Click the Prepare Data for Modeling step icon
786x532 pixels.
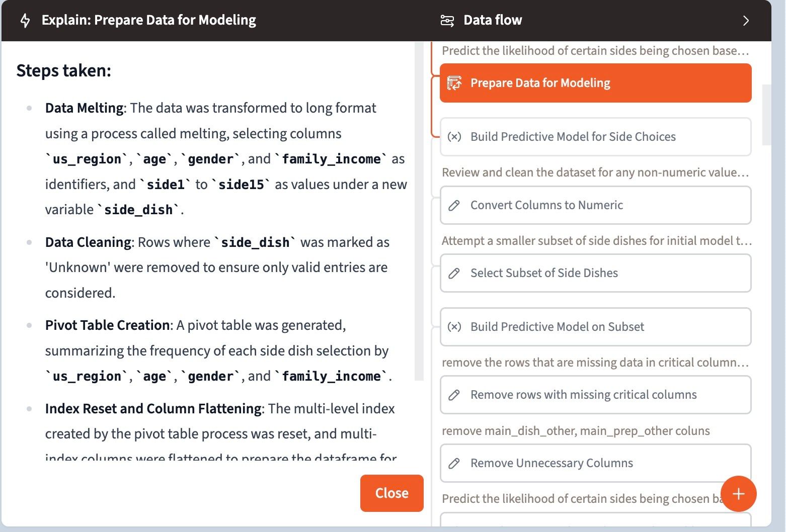point(454,83)
